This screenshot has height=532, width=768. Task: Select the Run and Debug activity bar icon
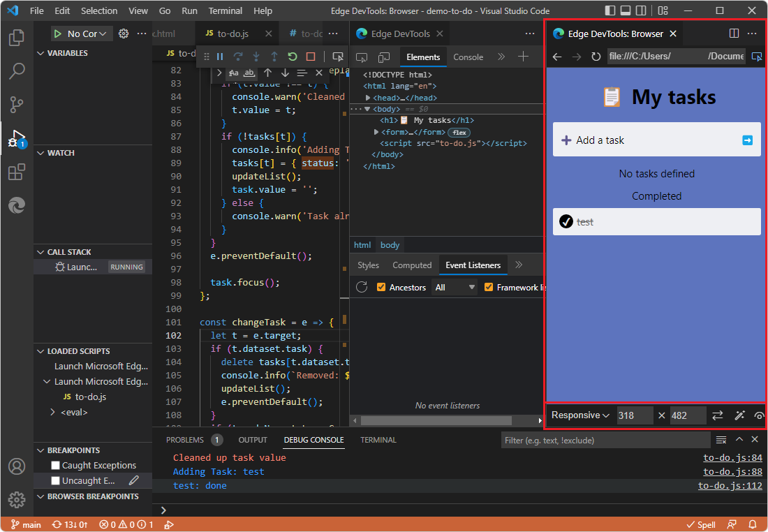[17, 138]
